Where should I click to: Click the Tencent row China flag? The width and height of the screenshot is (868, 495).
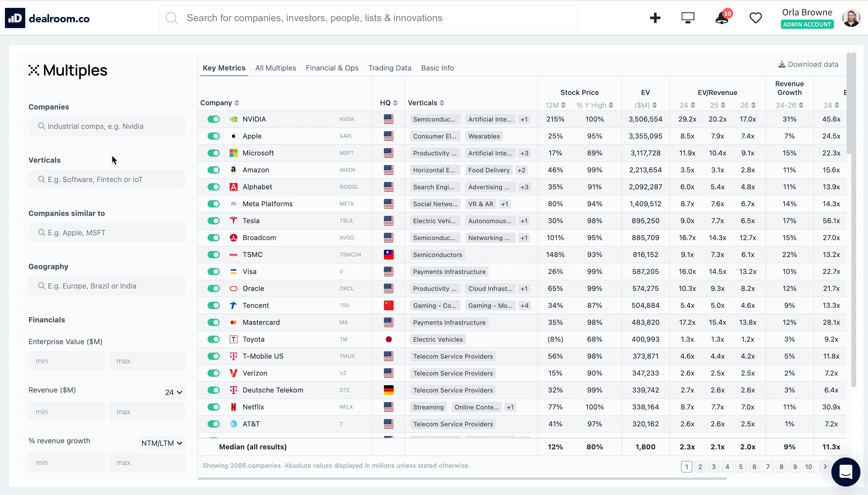tap(389, 305)
